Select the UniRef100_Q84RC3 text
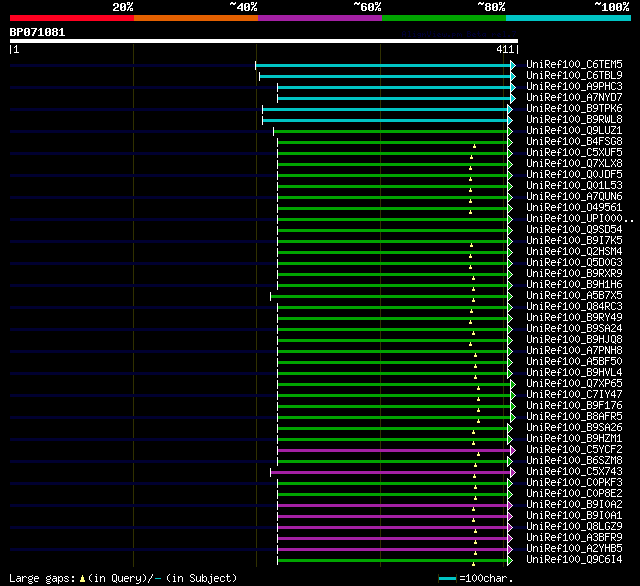This screenshot has width=640, height=586. click(x=574, y=307)
